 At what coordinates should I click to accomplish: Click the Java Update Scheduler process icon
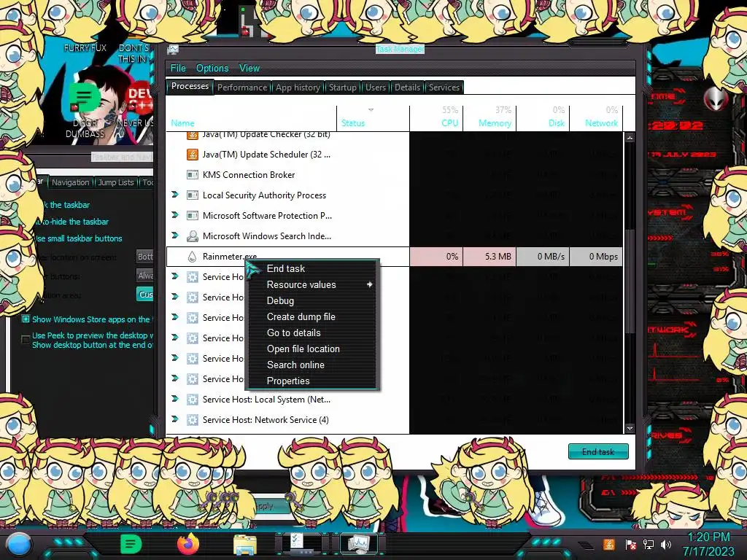(x=192, y=155)
